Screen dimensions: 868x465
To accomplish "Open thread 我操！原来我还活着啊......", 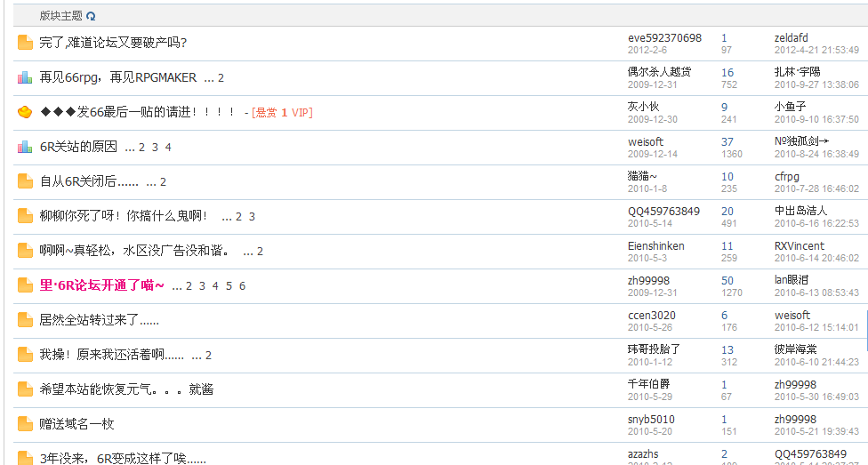I will (x=112, y=355).
